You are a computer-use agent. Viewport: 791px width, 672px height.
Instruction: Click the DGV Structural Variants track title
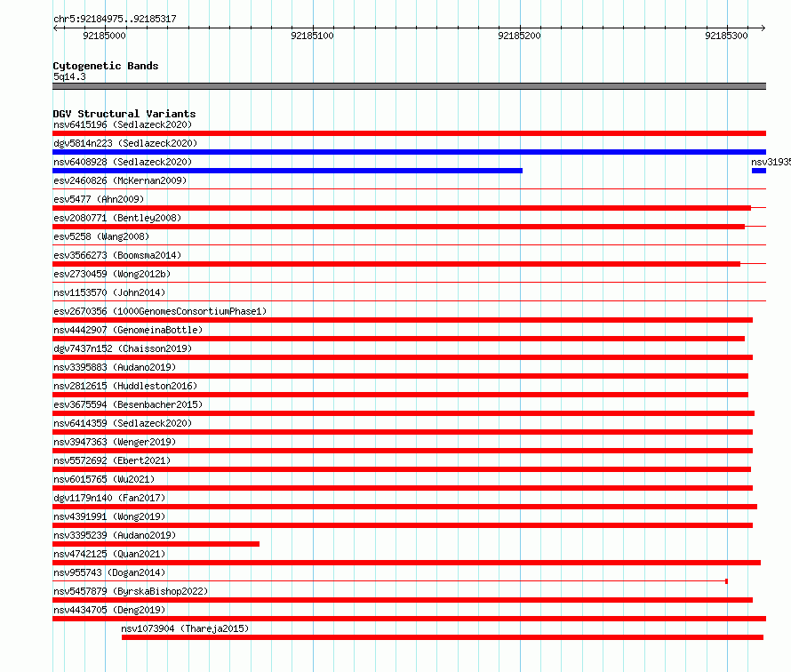tap(124, 114)
